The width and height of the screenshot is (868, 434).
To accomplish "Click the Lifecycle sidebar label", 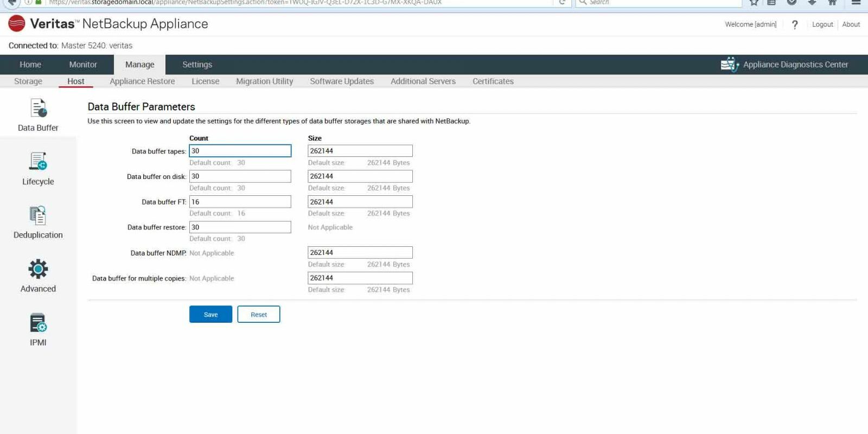I will click(38, 182).
